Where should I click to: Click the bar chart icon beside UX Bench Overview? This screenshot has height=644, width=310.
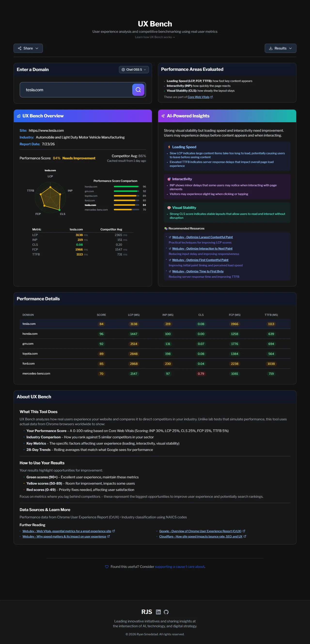tap(19, 116)
